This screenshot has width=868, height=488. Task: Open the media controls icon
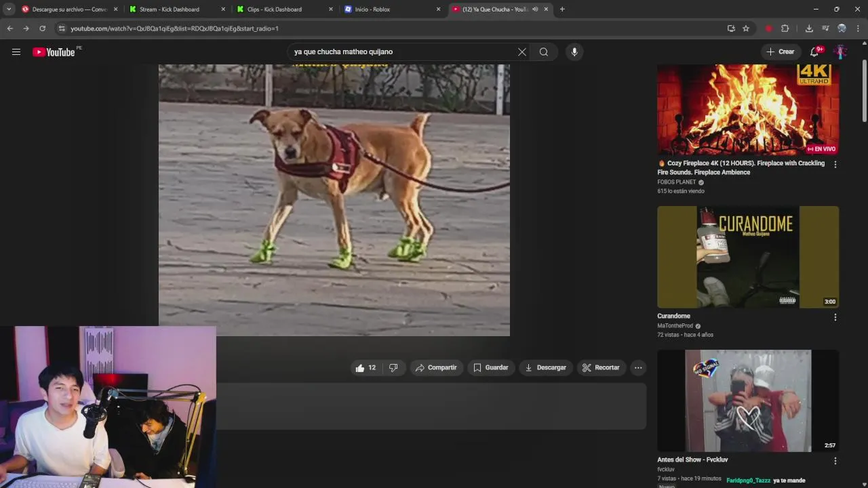pyautogui.click(x=825, y=28)
